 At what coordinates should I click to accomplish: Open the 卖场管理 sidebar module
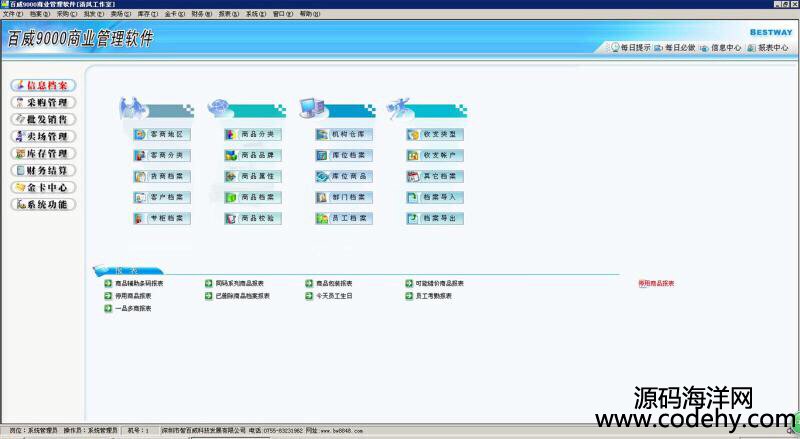click(x=43, y=136)
